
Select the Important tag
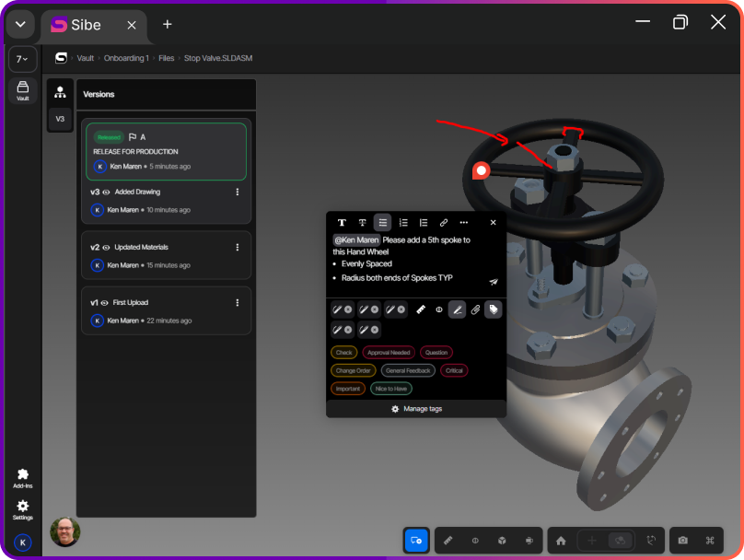348,389
